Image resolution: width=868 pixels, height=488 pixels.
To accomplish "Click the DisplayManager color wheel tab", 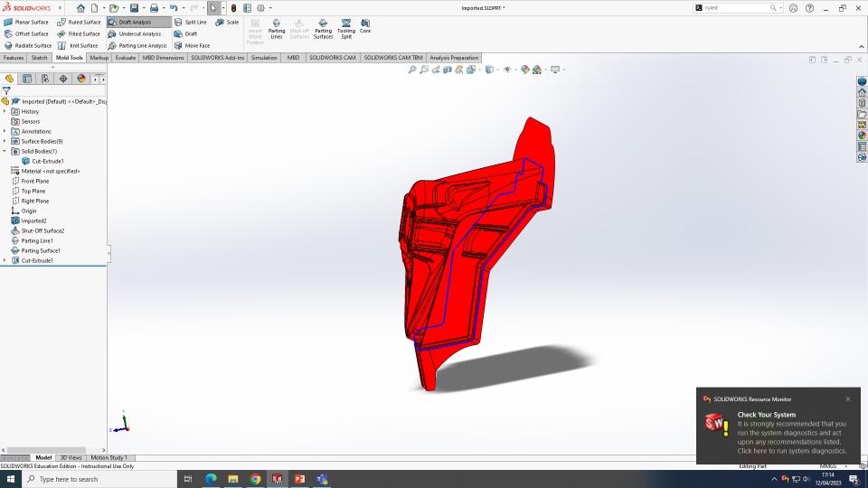I will coord(81,79).
